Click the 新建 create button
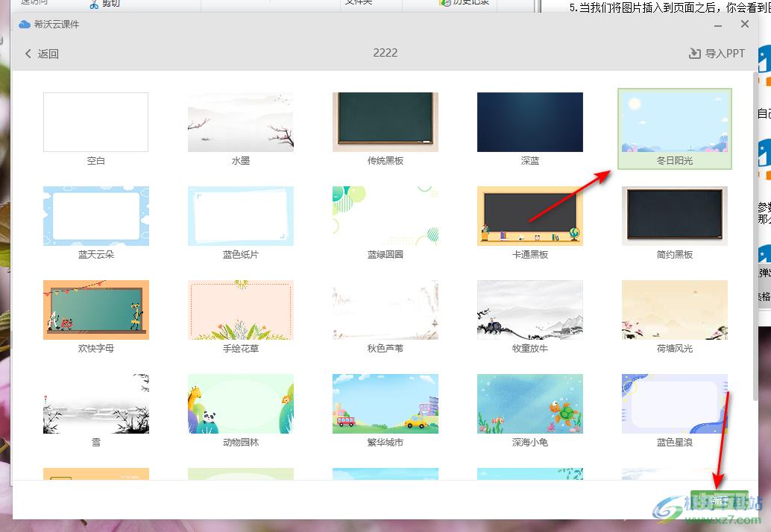 coord(720,500)
